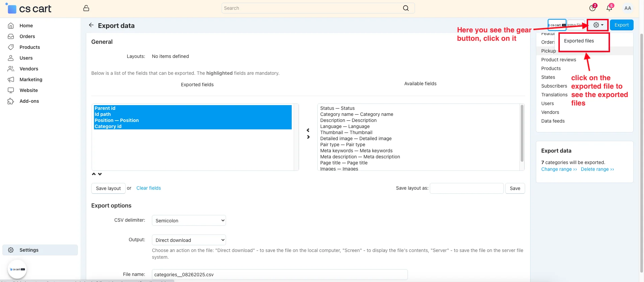Viewport: 644px width, 282px height.
Task: Click the lock icon in top bar
Action: (x=86, y=8)
